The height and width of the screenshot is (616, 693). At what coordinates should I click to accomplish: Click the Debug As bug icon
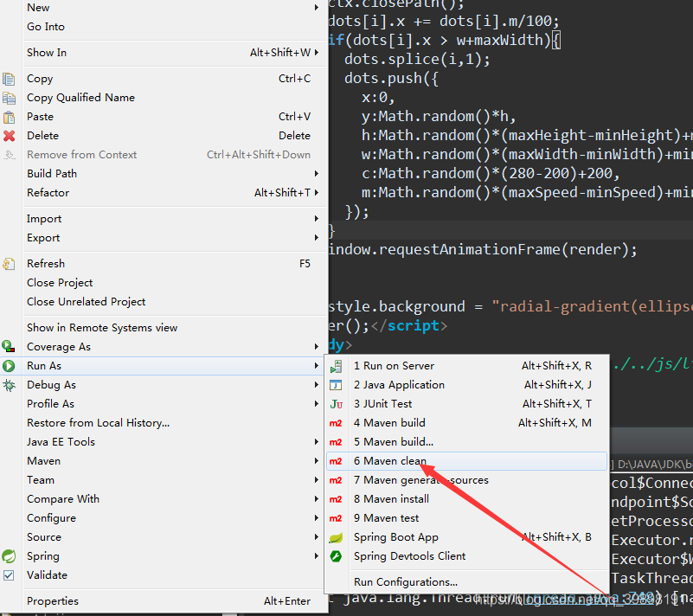pos(9,385)
